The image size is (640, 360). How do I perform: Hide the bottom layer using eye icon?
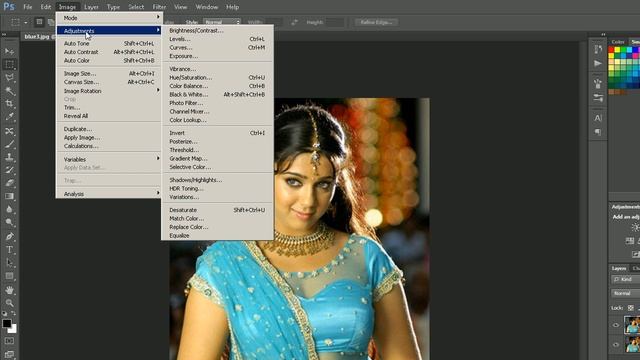click(x=616, y=345)
